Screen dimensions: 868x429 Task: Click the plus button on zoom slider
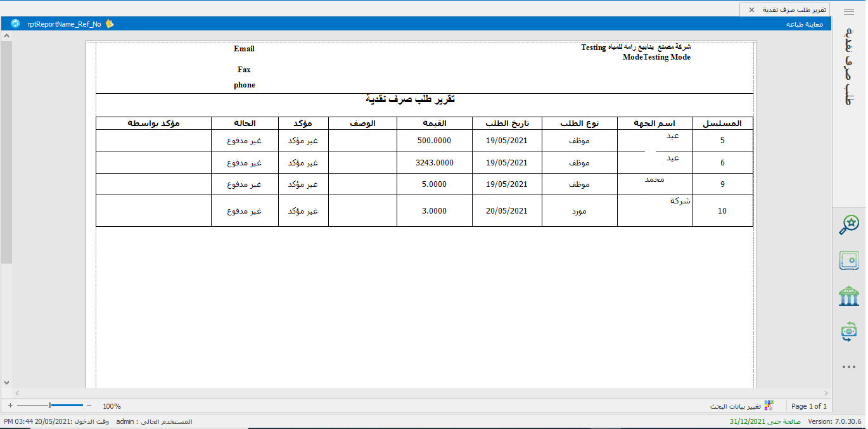10,406
